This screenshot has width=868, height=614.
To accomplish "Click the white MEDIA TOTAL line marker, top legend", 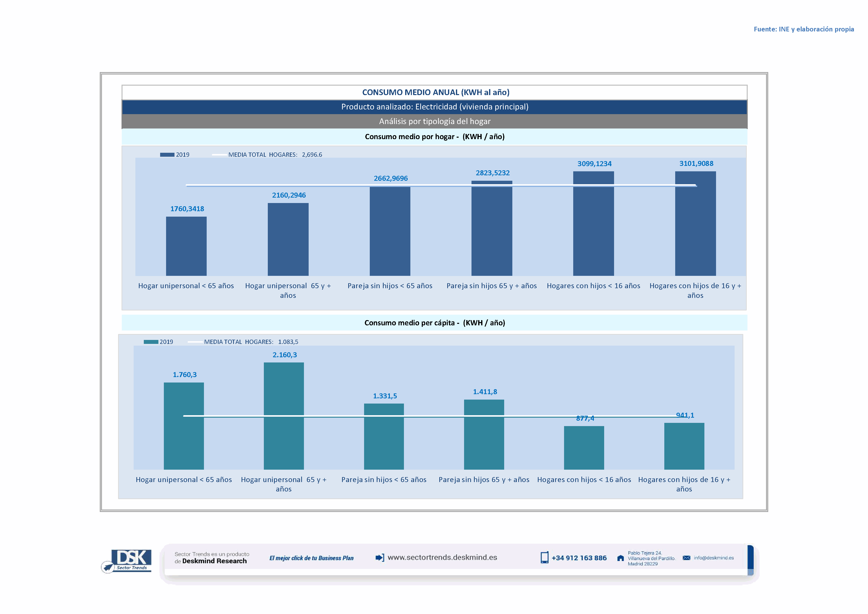I will [219, 155].
